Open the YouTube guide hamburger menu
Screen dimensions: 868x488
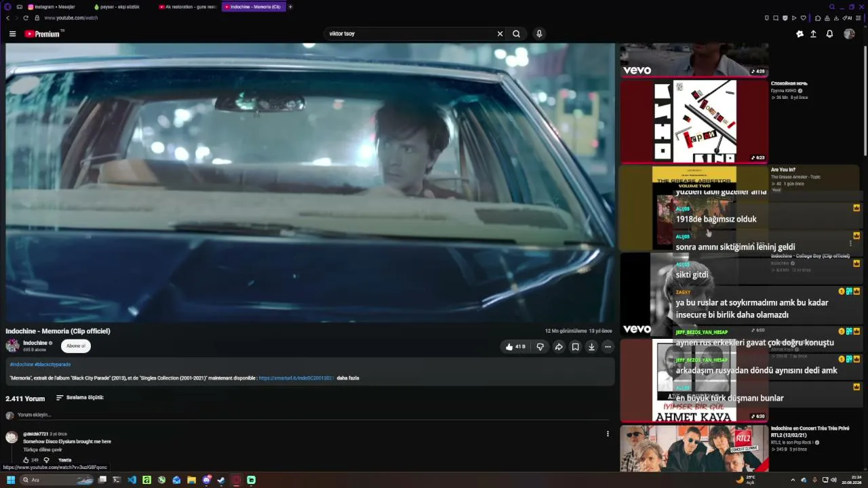[12, 34]
